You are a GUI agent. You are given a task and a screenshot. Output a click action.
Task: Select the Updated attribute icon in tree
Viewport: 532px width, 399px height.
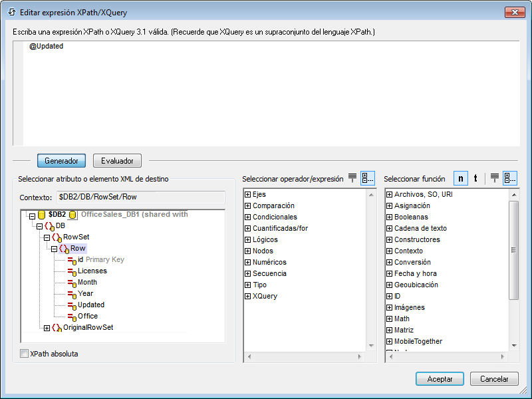tap(71, 305)
